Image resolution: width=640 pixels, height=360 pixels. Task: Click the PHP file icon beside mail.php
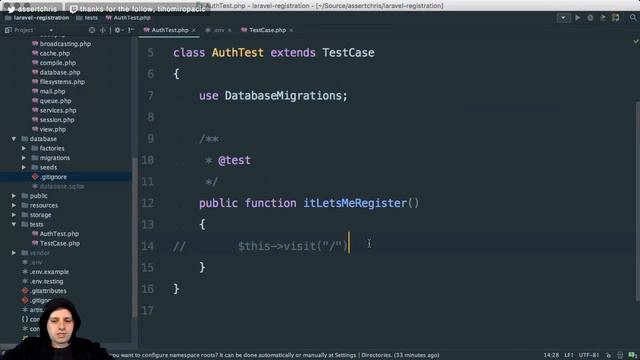tap(35, 91)
